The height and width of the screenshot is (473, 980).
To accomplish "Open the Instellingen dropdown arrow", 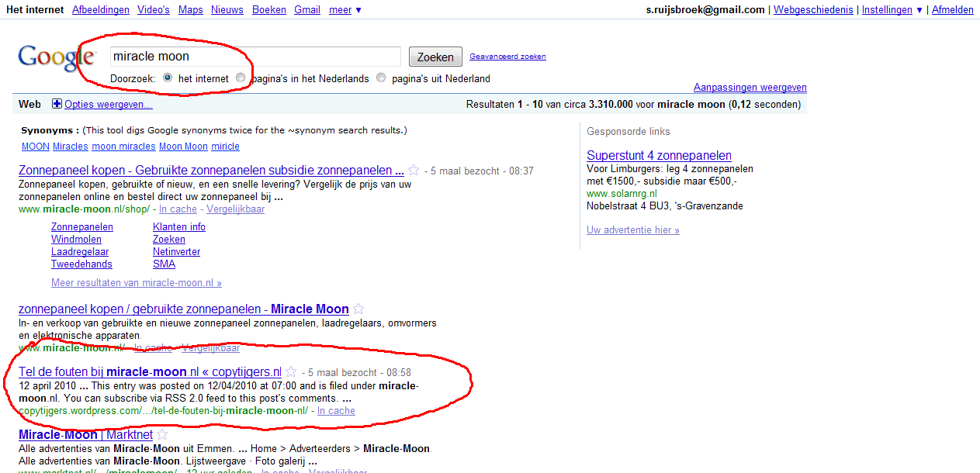I will pos(919,10).
